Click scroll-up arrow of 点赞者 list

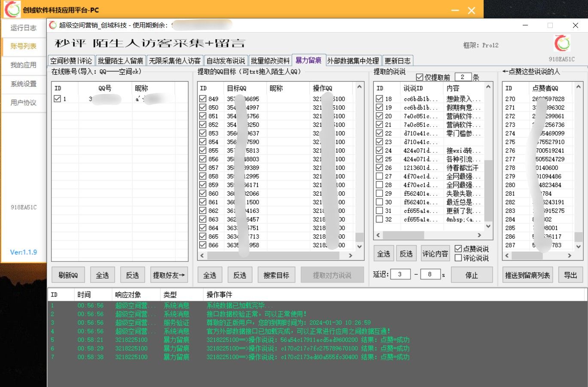579,87
